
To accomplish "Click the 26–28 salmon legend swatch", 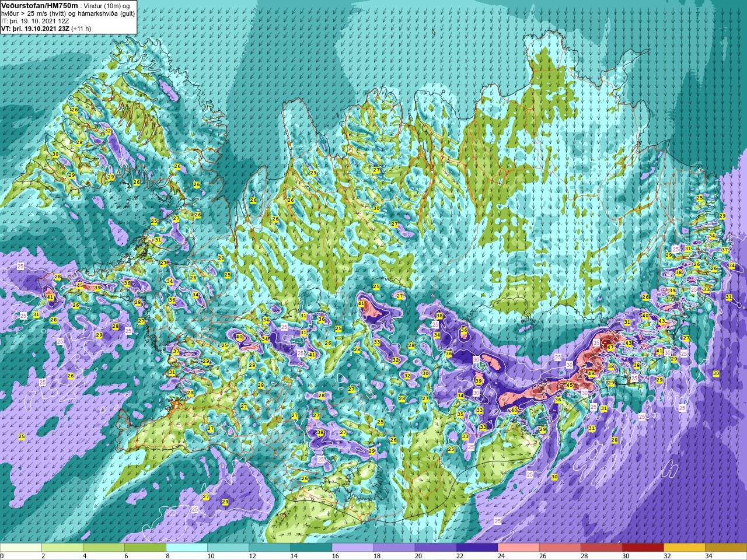I will (x=560, y=548).
